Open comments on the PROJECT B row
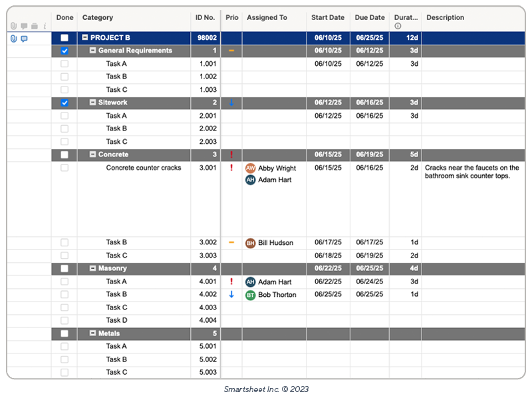Viewport: 532px width, 400px height. click(x=24, y=38)
